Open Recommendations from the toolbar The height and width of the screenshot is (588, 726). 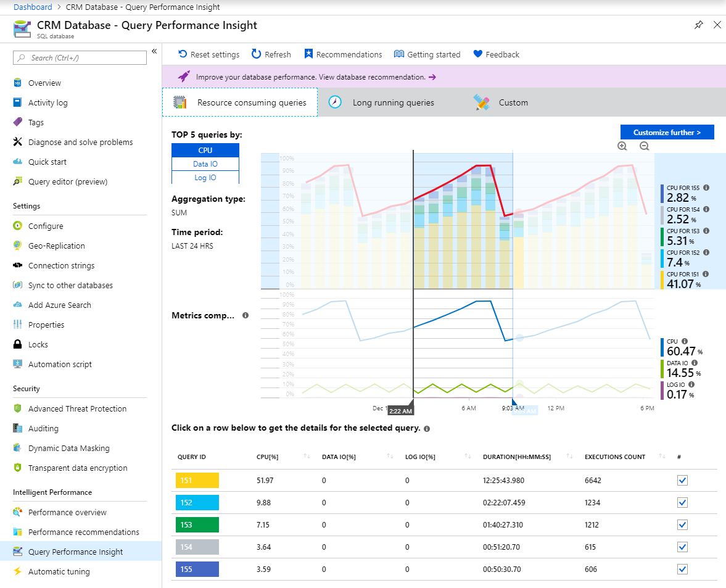coord(343,54)
